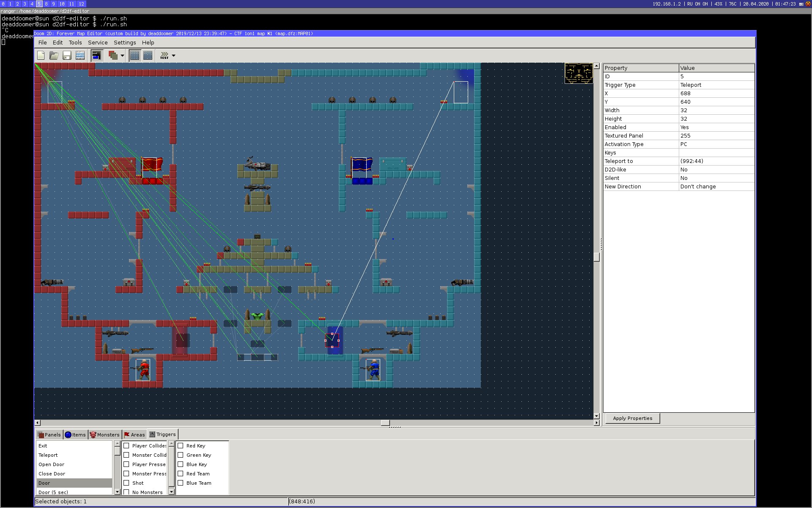Open the File menu

coord(43,42)
